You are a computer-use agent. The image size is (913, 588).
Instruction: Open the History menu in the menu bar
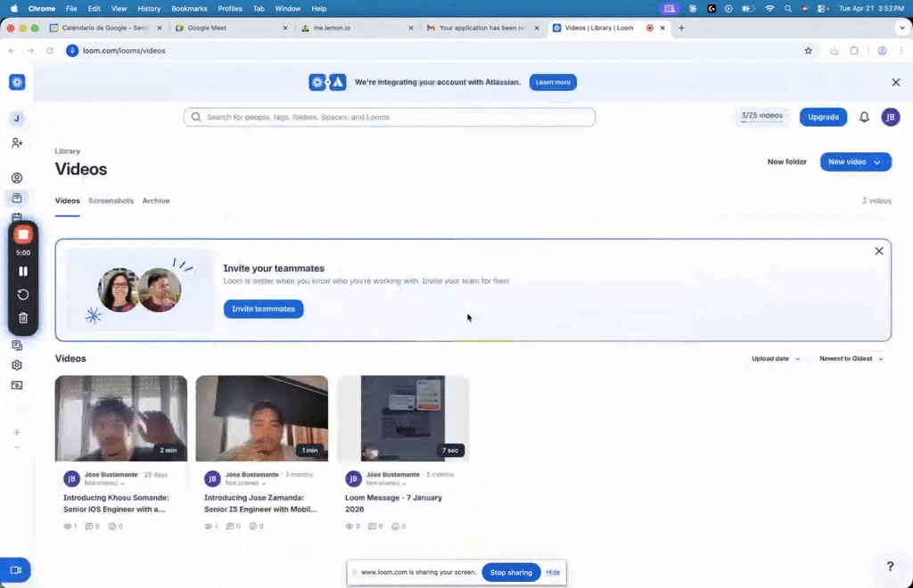tap(149, 9)
